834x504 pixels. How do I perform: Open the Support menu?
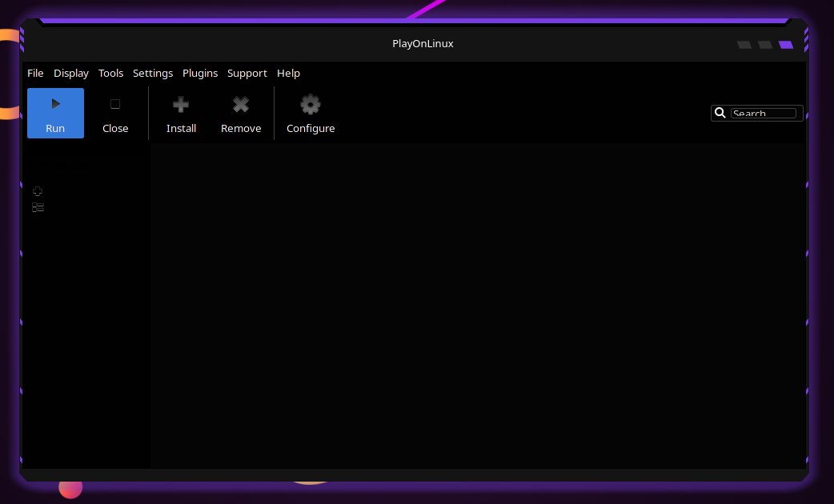tap(247, 74)
